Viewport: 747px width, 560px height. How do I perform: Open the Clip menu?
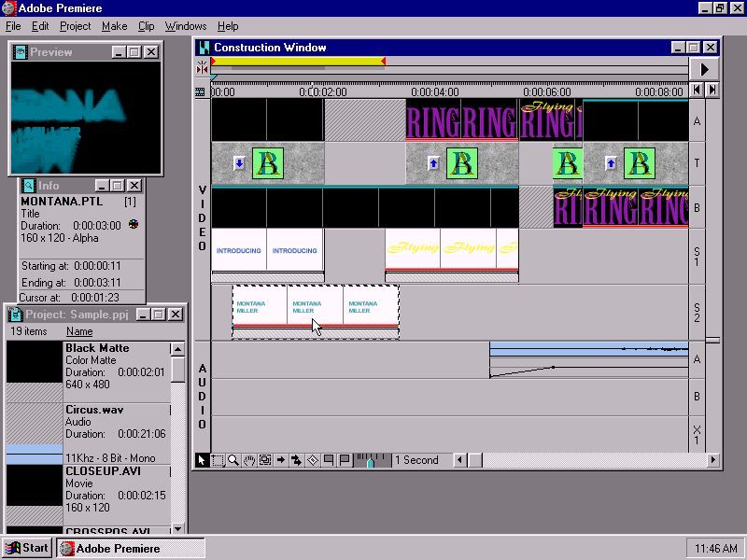pos(146,25)
